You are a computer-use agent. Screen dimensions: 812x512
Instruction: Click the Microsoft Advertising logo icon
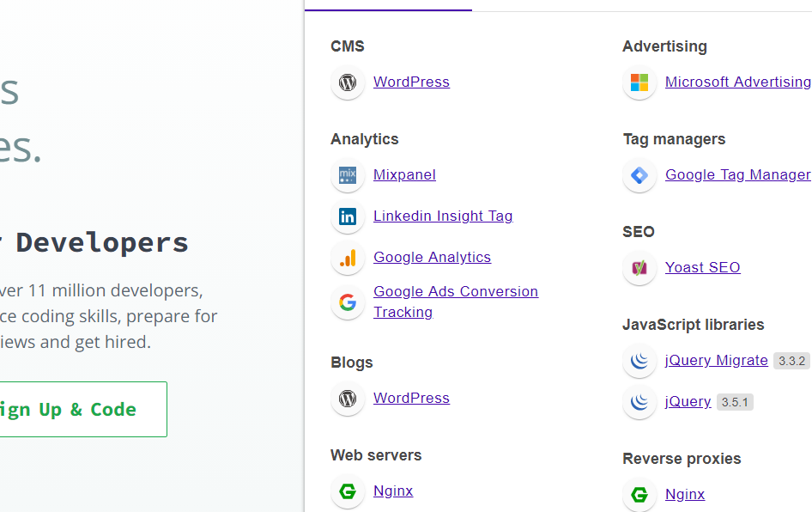click(639, 82)
